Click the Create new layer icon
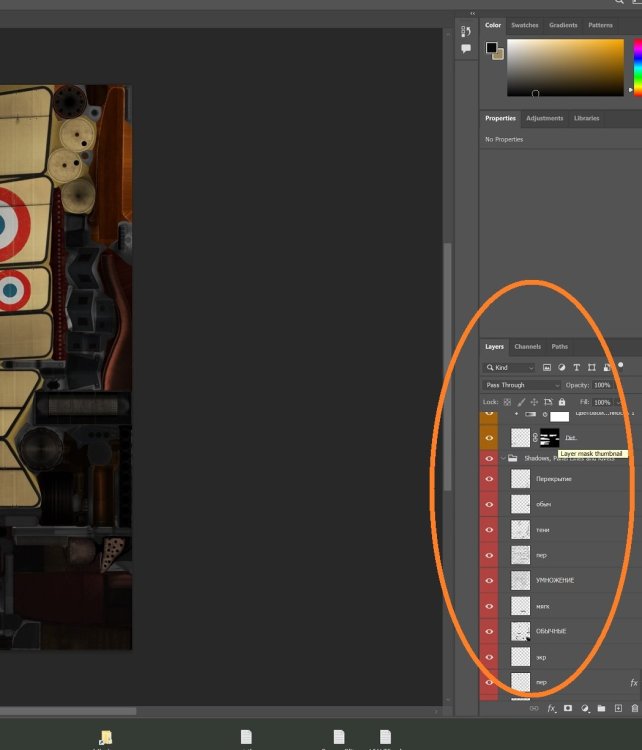Screen dimensions: 642x750 [x=618, y=708]
